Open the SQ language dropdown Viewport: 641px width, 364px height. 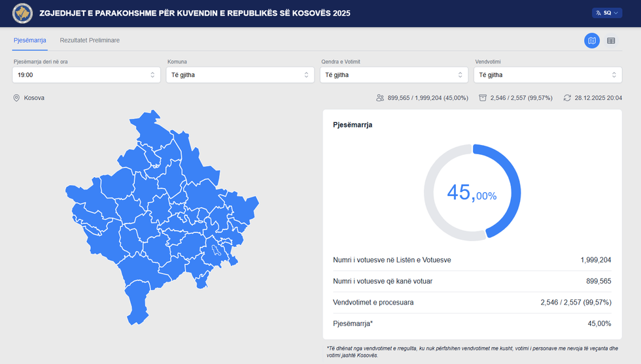607,13
